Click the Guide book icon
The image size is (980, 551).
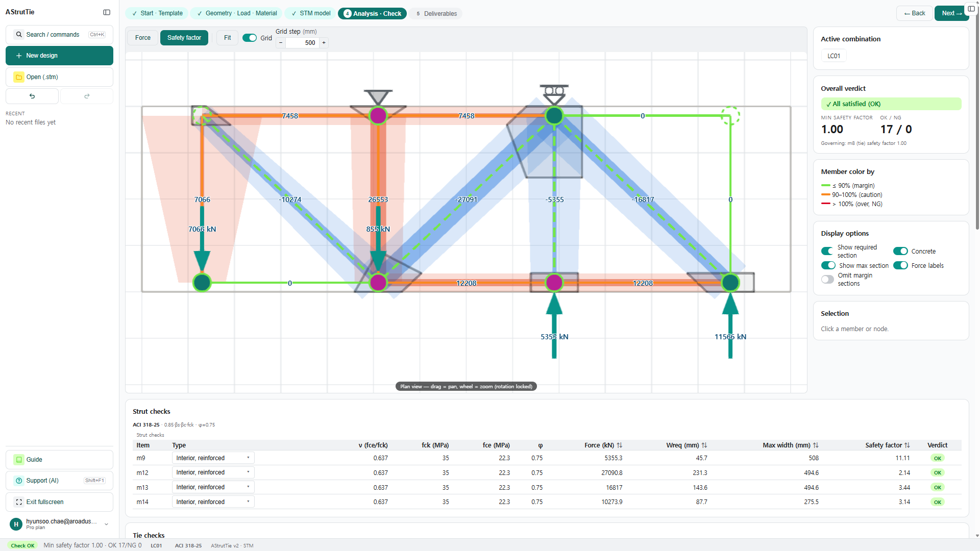(x=19, y=460)
